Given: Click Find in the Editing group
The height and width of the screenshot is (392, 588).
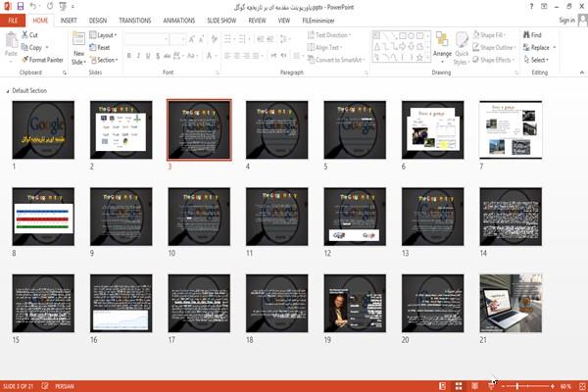Looking at the screenshot, I should [x=532, y=35].
